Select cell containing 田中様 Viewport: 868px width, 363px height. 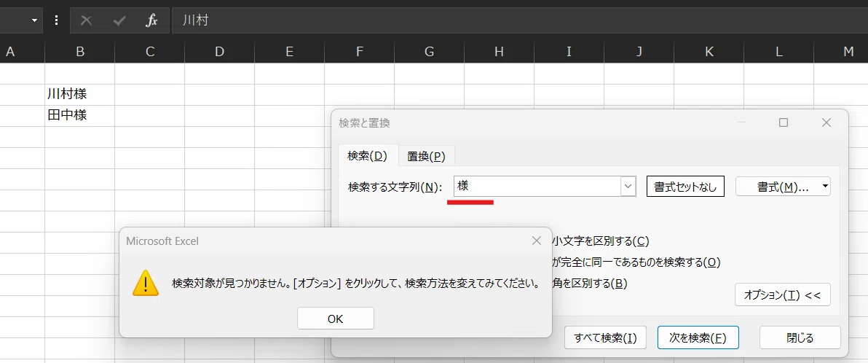point(79,115)
